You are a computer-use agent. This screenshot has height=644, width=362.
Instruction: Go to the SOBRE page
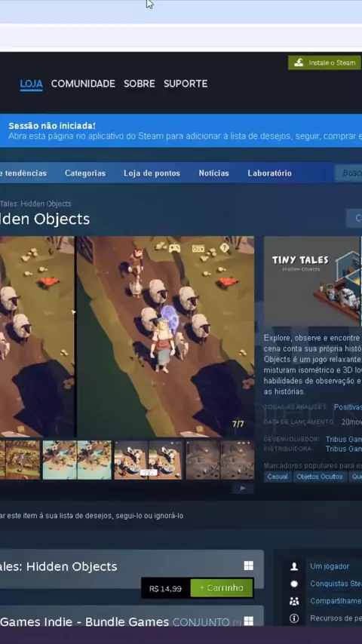tap(140, 84)
